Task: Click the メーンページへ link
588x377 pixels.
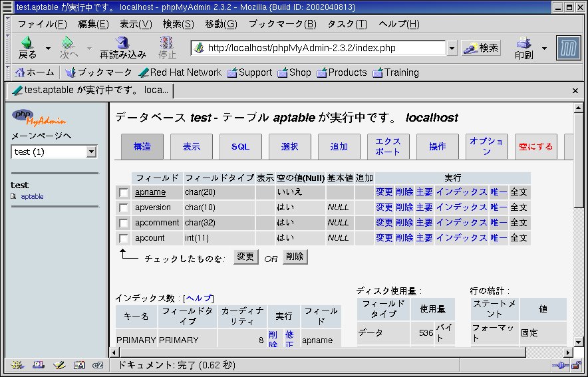Action: click(x=41, y=136)
